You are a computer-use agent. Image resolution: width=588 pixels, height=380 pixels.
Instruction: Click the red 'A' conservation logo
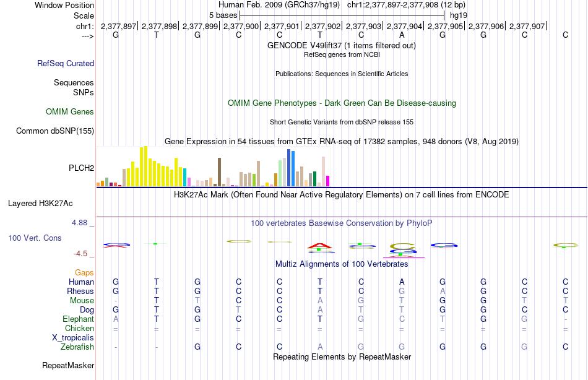pyautogui.click(x=319, y=246)
